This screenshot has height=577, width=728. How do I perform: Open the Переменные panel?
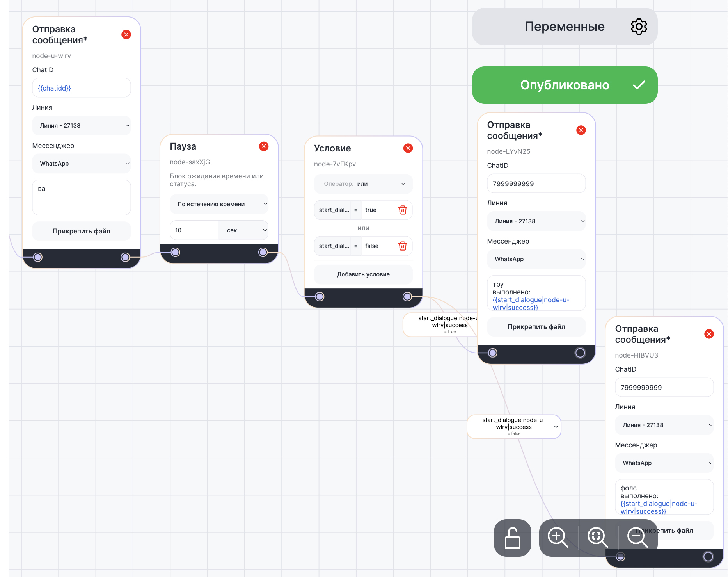(x=564, y=27)
